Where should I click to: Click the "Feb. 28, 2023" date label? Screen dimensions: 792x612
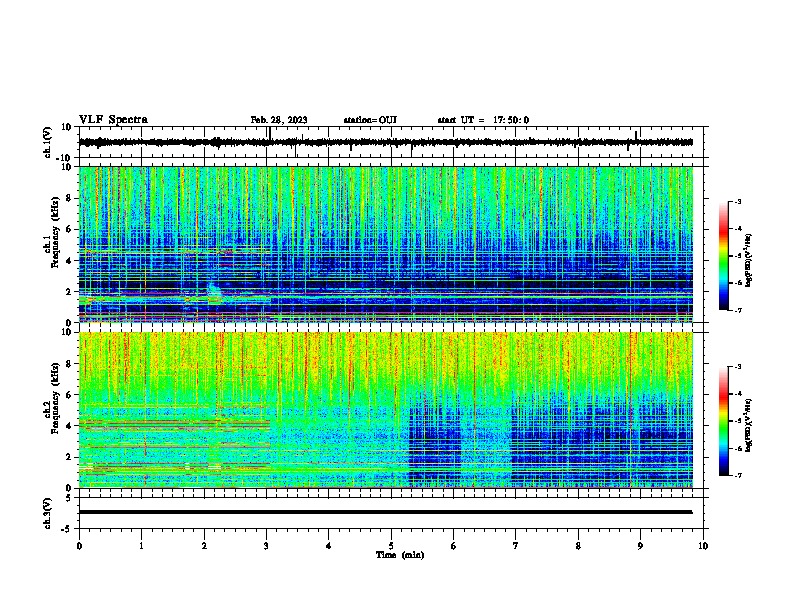(x=279, y=120)
